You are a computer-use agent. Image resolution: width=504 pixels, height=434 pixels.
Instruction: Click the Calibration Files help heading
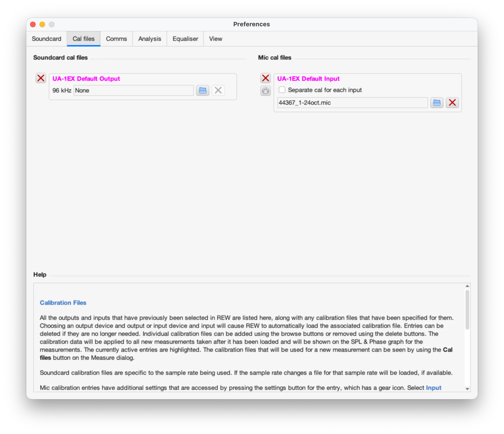[x=63, y=302]
